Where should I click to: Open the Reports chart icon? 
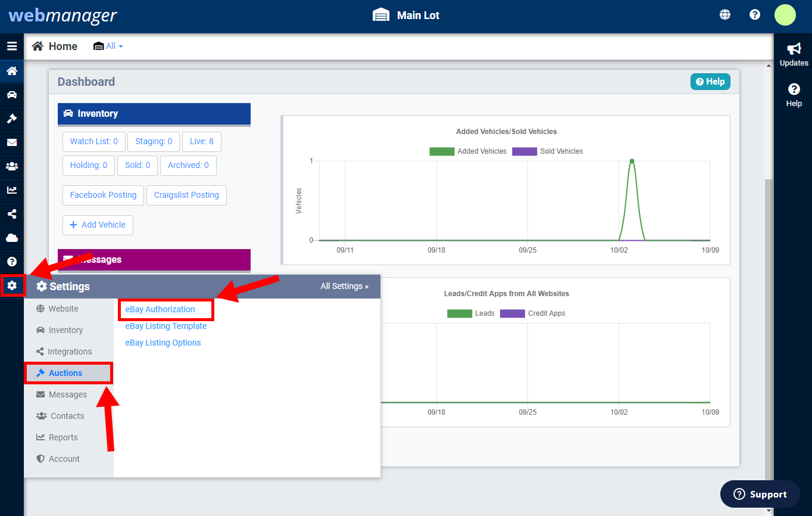pos(12,190)
